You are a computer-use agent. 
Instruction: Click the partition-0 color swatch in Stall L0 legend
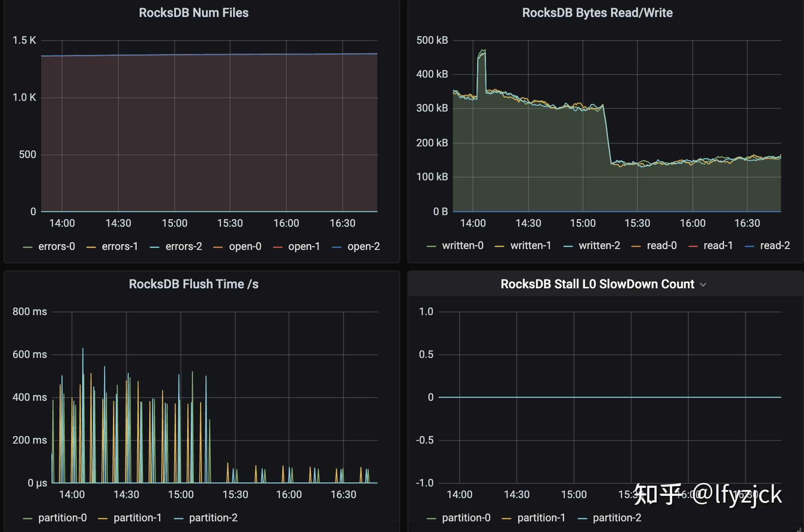tap(431, 519)
